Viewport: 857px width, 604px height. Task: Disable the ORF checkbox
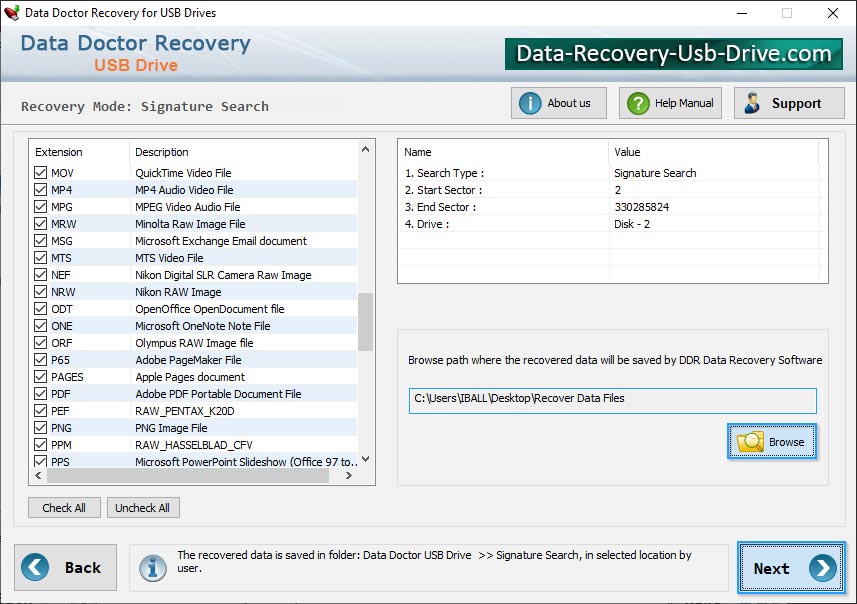click(40, 342)
